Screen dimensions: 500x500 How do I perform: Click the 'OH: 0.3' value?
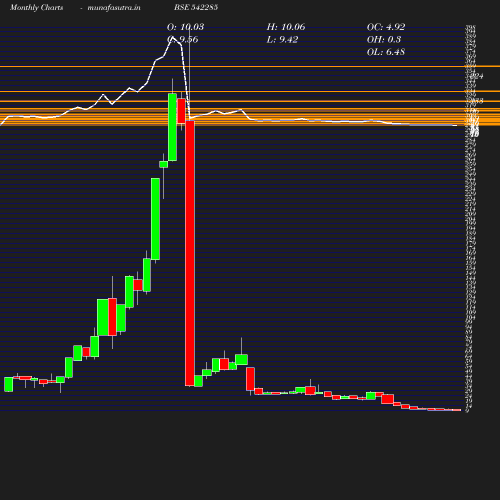[384, 40]
